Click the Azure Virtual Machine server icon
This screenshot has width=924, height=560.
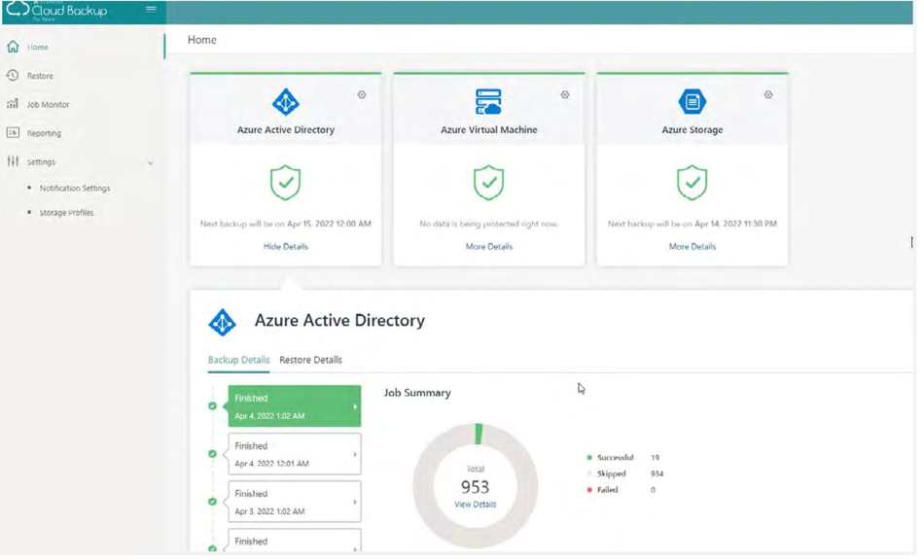[x=490, y=102]
